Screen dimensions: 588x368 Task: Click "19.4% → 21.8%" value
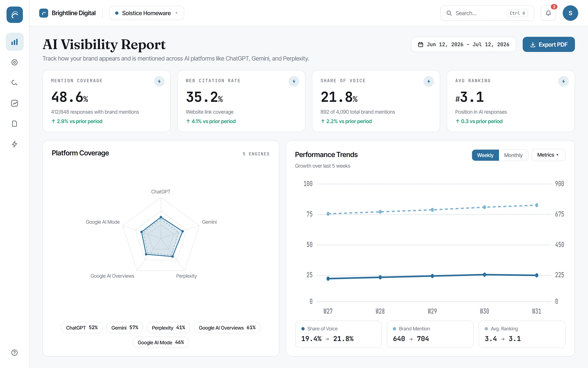click(x=327, y=339)
